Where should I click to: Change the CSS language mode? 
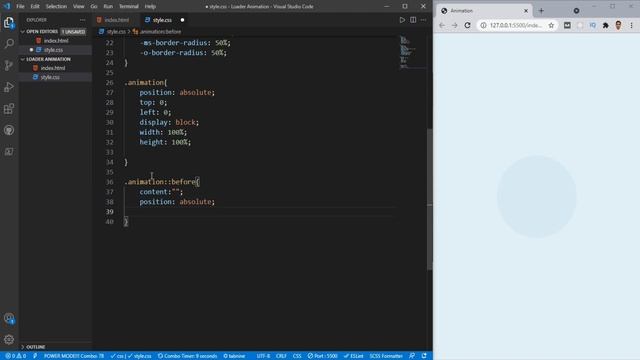[x=297, y=356]
